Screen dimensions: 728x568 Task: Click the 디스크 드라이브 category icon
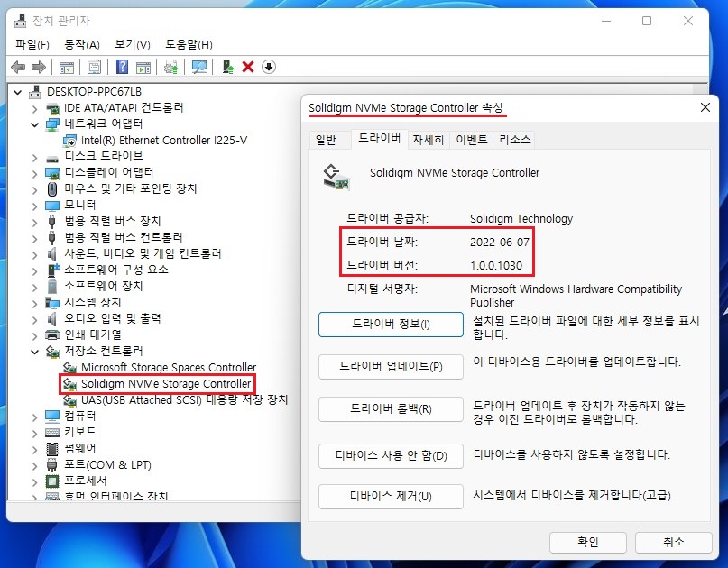[x=52, y=157]
